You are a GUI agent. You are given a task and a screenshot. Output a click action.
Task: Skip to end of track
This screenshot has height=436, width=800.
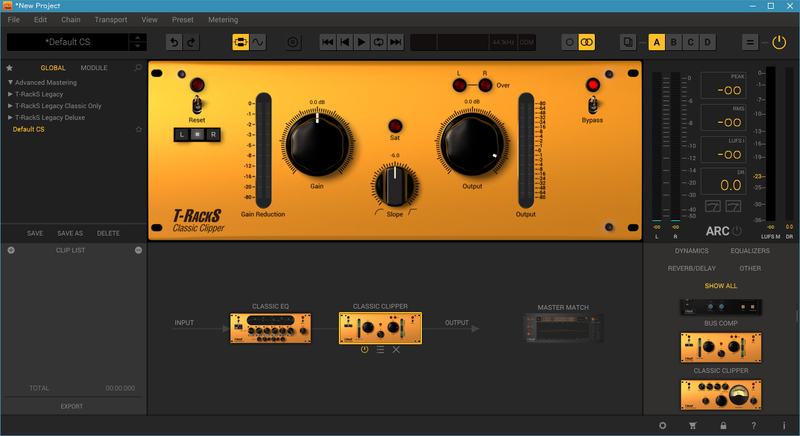395,42
